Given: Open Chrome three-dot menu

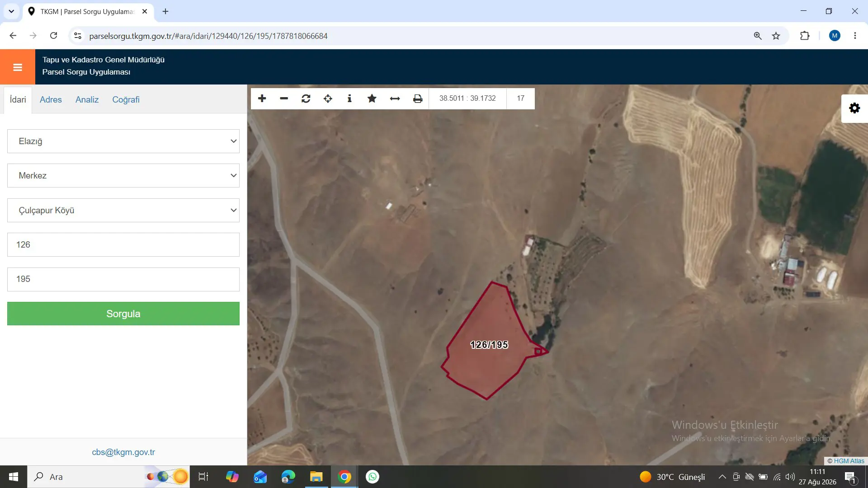Looking at the screenshot, I should pos(855,36).
